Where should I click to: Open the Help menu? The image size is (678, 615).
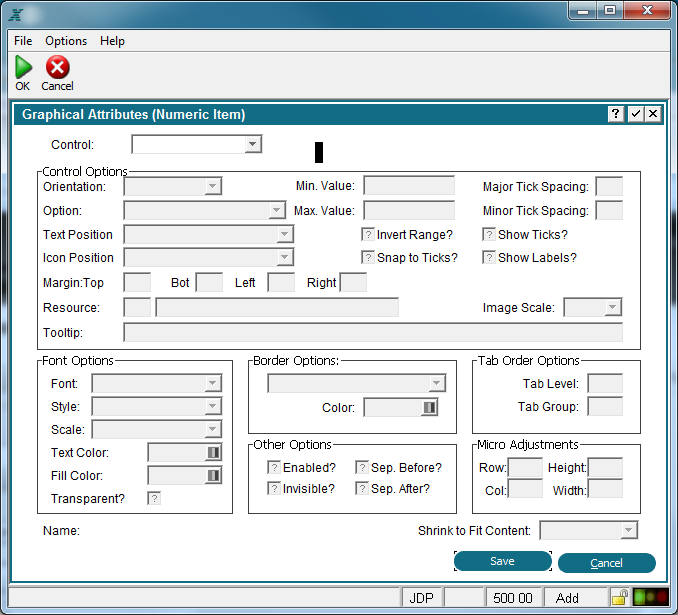pos(112,41)
